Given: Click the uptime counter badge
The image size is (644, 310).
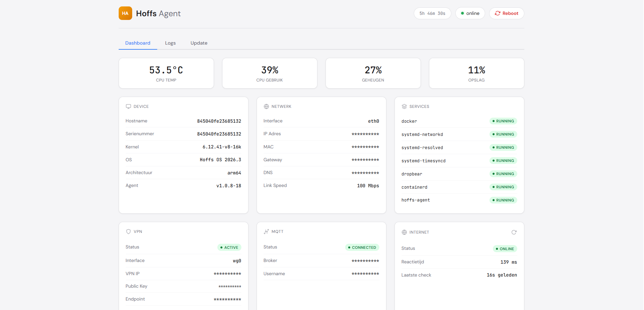Looking at the screenshot, I should coord(432,14).
